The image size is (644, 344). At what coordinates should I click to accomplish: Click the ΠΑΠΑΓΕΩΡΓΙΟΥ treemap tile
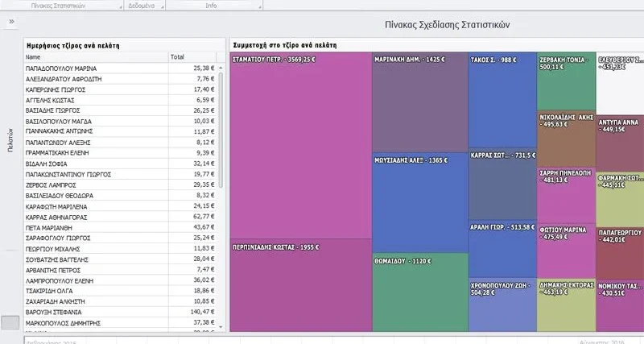[620, 253]
